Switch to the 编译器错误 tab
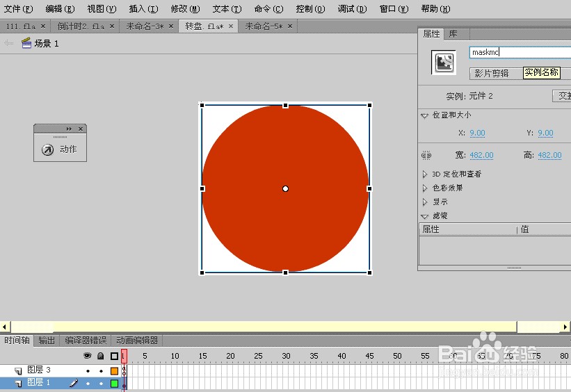 coord(86,341)
